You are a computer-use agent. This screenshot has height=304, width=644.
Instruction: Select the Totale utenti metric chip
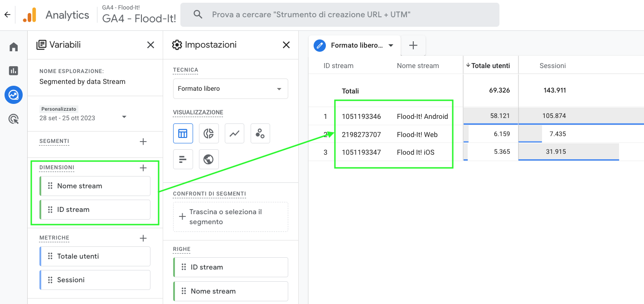tap(95, 256)
